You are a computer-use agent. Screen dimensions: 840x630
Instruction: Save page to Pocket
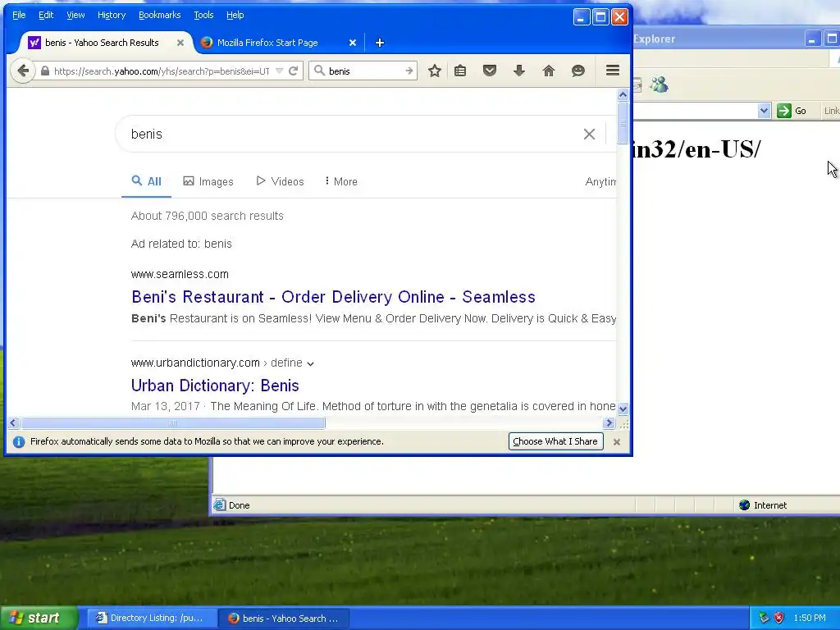[x=490, y=71]
